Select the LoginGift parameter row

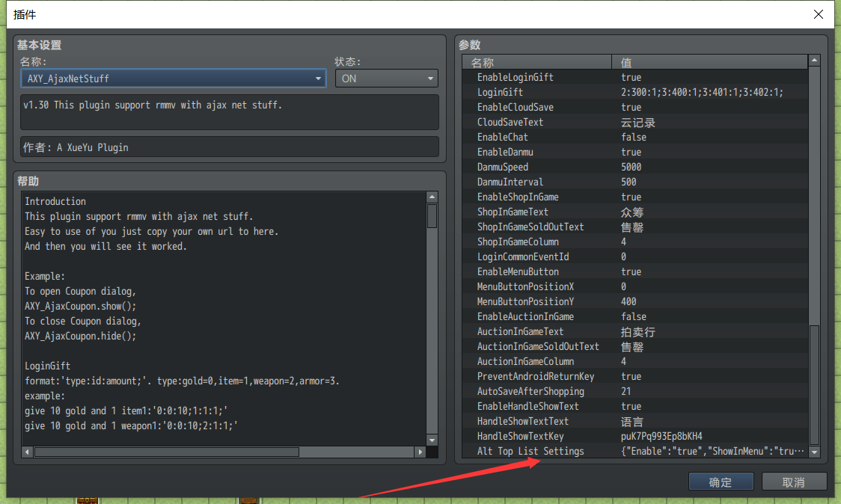[635, 92]
